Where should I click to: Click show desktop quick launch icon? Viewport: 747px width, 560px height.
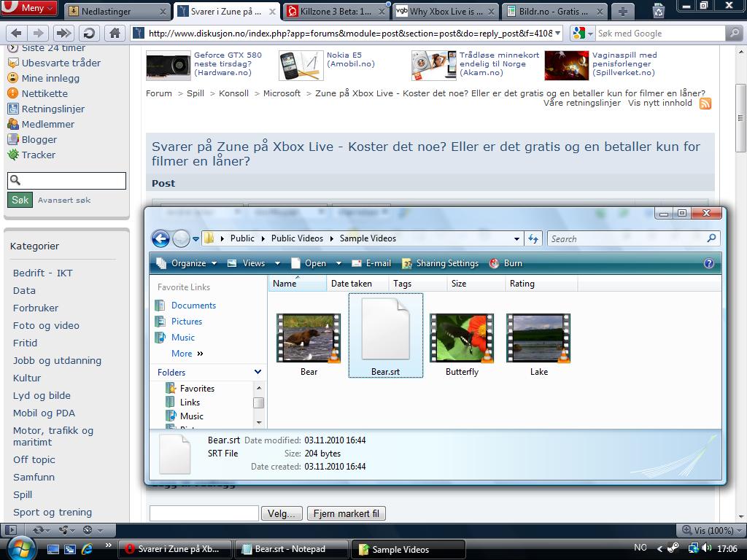tap(53, 549)
